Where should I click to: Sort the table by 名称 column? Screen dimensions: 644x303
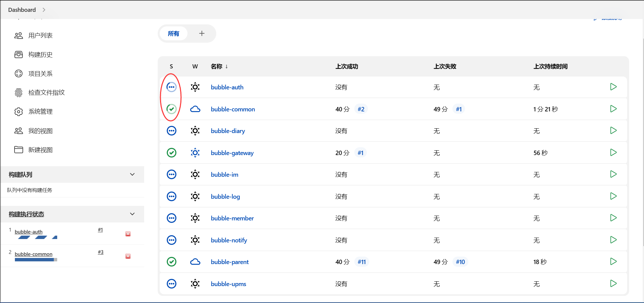pyautogui.click(x=219, y=66)
